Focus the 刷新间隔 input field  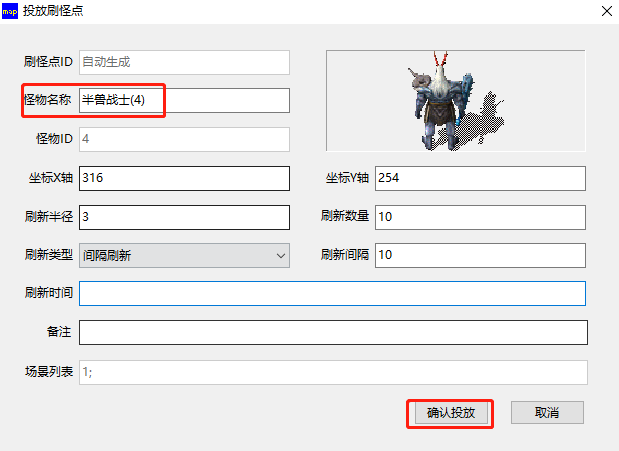pyautogui.click(x=479, y=255)
